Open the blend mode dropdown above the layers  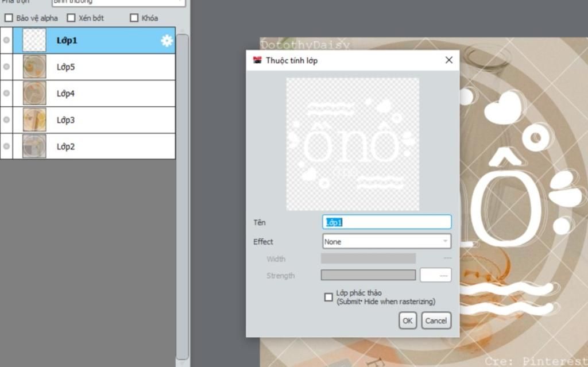click(x=118, y=2)
